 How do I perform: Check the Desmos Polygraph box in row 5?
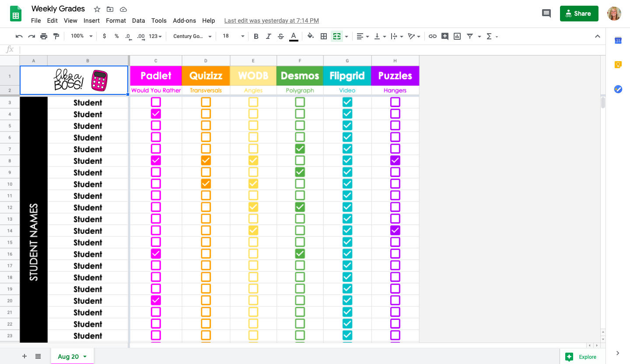pyautogui.click(x=300, y=125)
